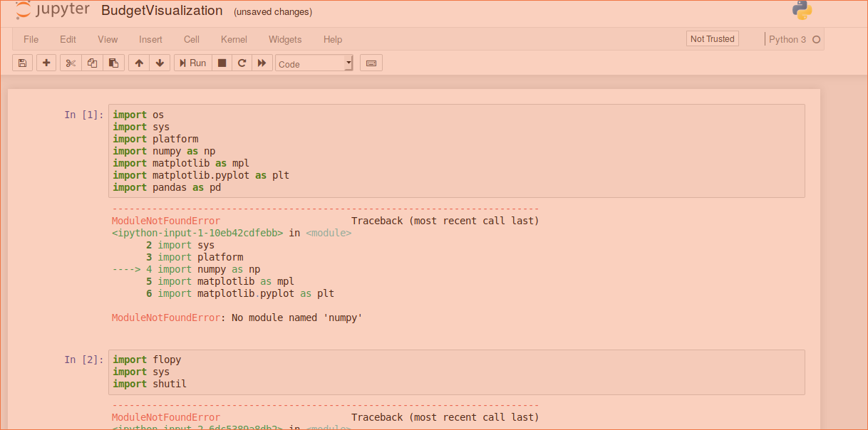
Task: Open the Help menu
Action: click(x=333, y=39)
